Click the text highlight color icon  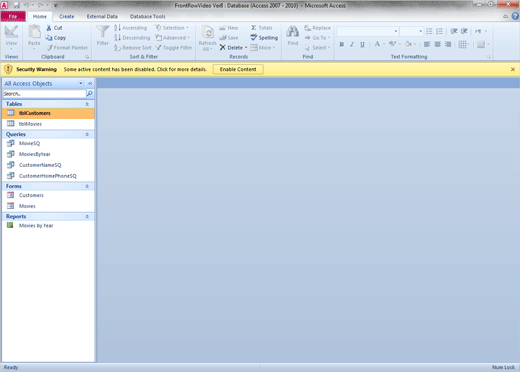coord(392,44)
